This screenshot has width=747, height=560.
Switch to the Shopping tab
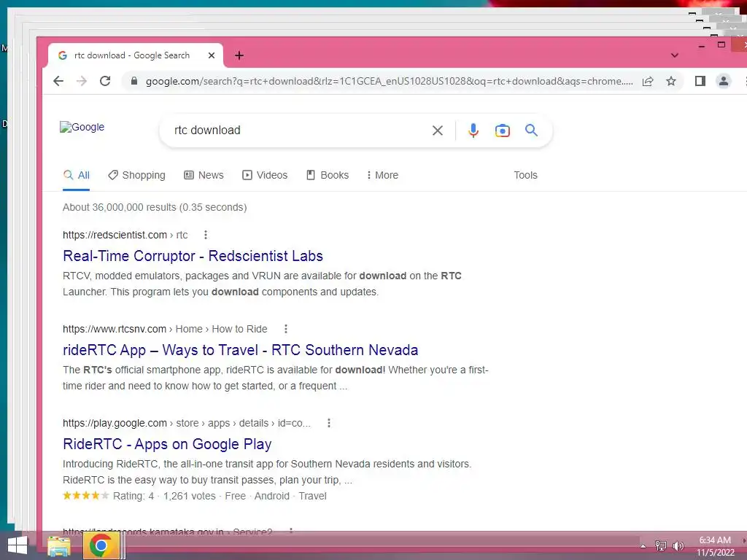(136, 175)
